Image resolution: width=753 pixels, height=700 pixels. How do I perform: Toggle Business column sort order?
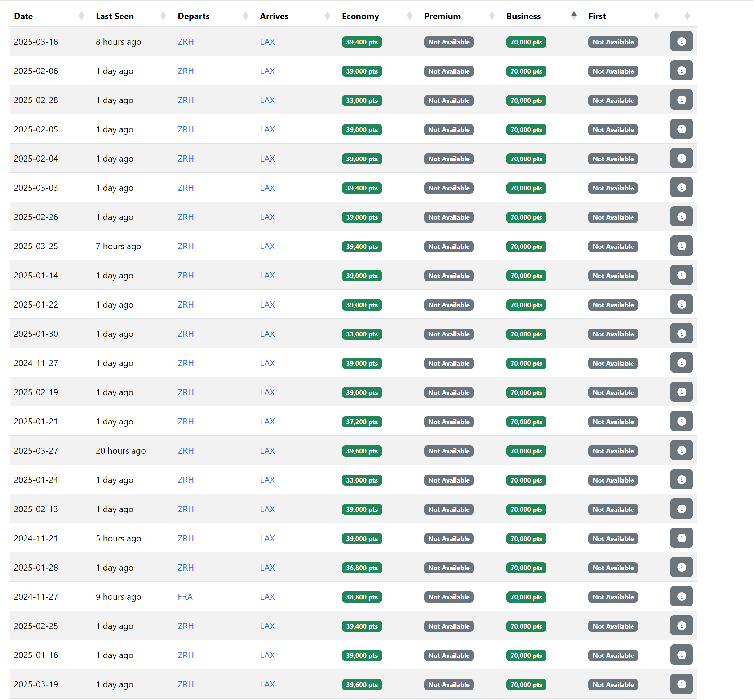(523, 16)
